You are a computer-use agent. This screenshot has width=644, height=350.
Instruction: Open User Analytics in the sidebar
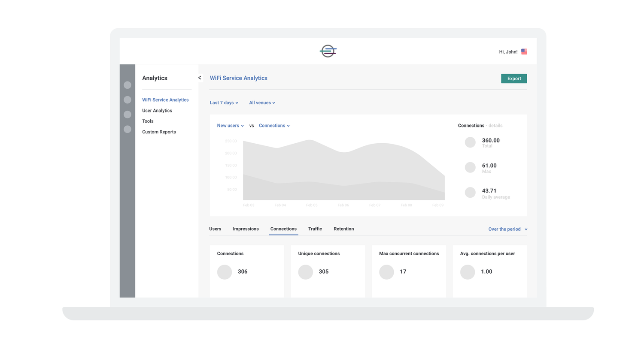pos(157,110)
